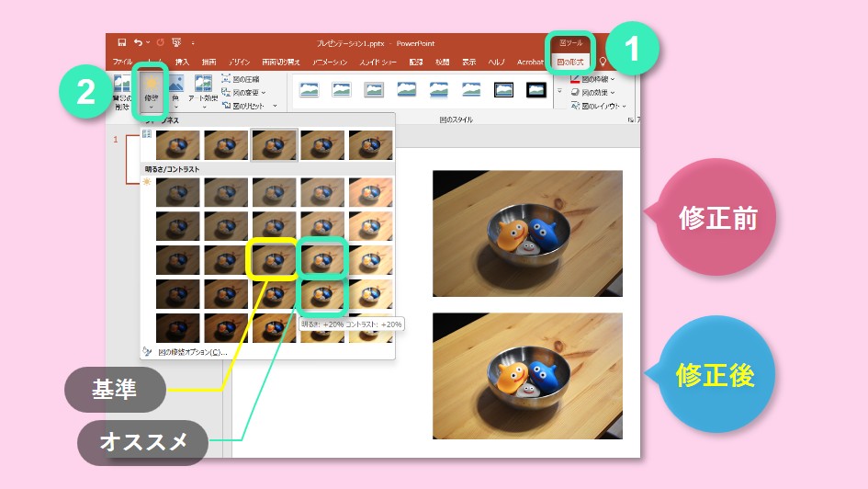Viewport: 868px width, 489px height.
Task: Switch to the 描画 tab
Action: [209, 62]
